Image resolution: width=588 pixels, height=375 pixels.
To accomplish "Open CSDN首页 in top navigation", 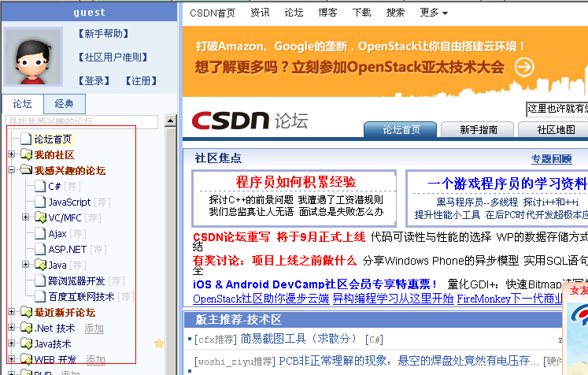I will 213,13.
